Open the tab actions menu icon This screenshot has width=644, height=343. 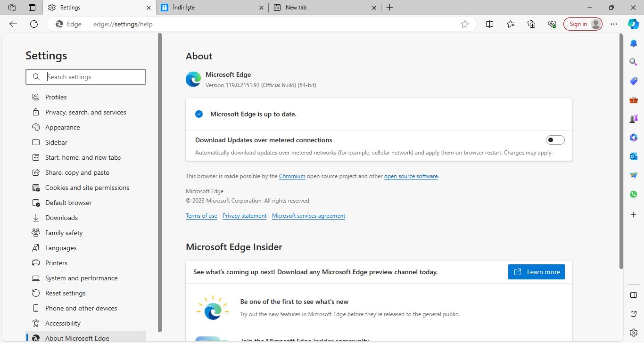pos(32,8)
